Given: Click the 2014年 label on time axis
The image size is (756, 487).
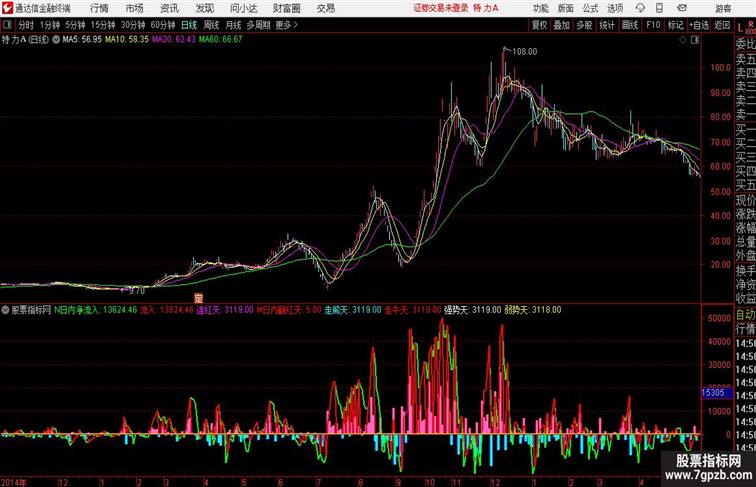Looking at the screenshot, I should 14,482.
